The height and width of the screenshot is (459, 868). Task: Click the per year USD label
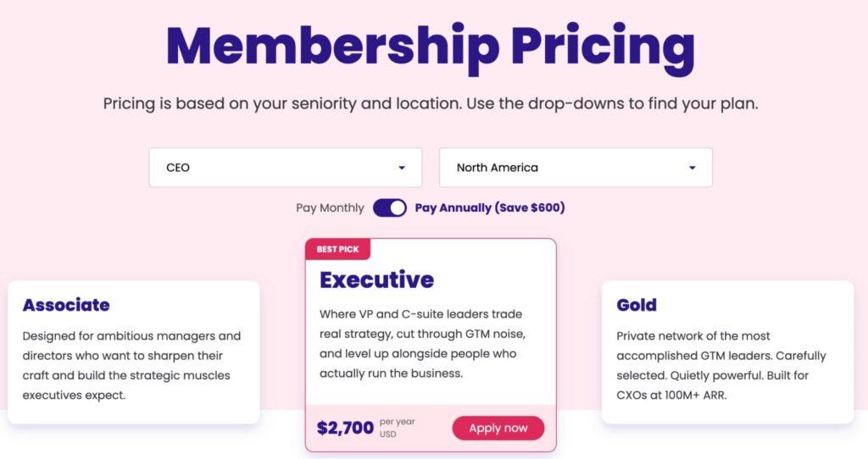point(397,428)
